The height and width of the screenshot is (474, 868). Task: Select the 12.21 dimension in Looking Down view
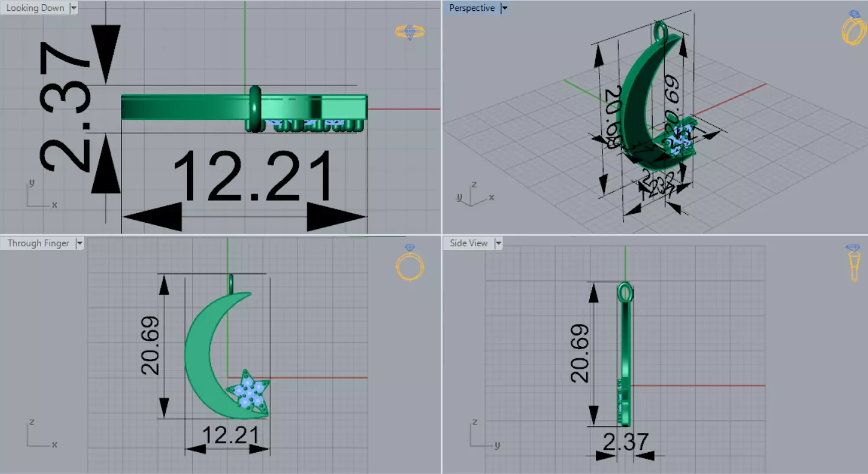point(253,177)
